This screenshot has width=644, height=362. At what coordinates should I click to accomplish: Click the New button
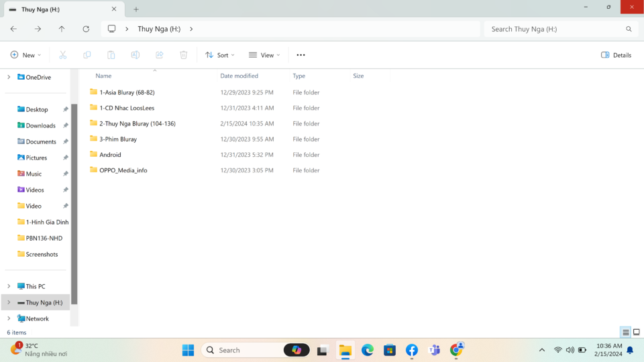[x=25, y=55]
